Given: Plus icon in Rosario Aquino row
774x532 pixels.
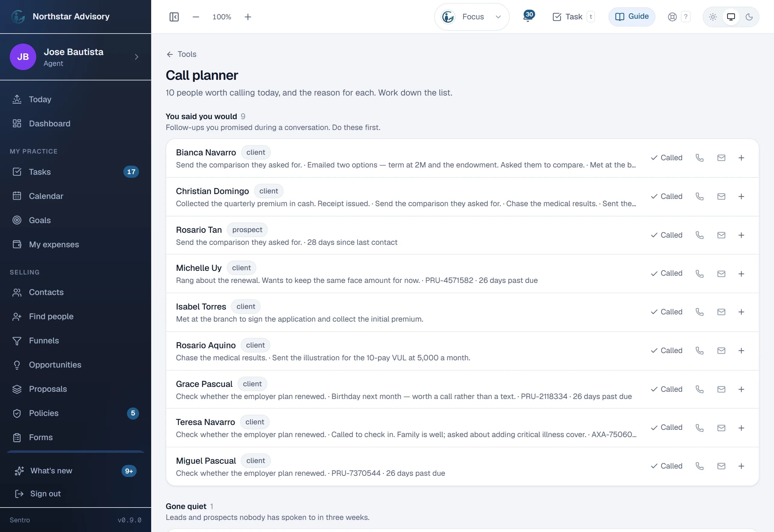Looking at the screenshot, I should (x=741, y=350).
